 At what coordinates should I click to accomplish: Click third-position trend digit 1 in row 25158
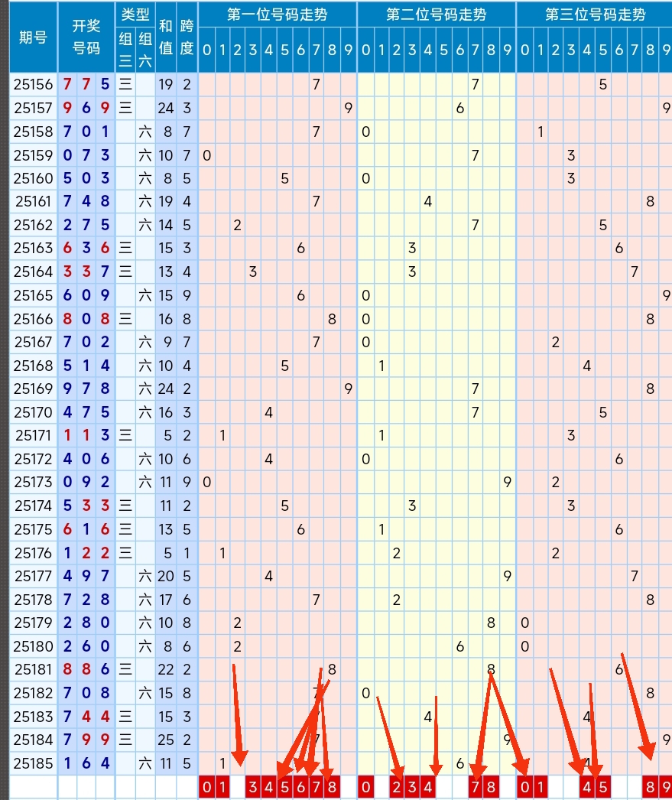point(540,132)
